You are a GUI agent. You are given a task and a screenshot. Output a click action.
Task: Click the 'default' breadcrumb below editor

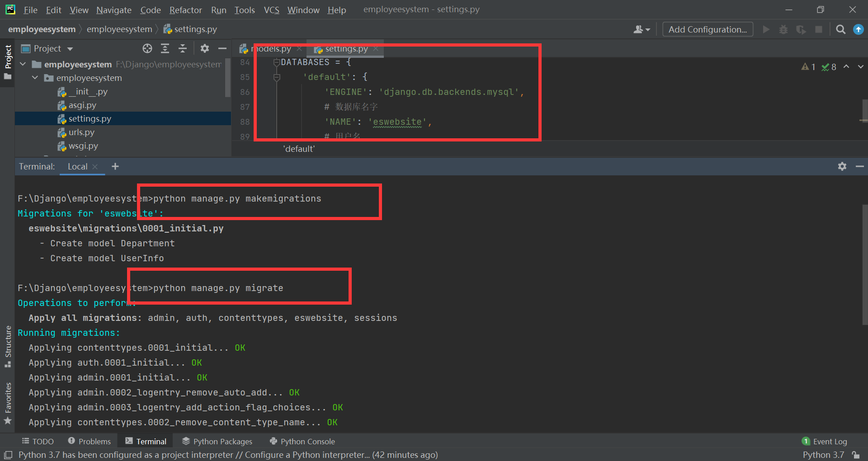click(299, 149)
